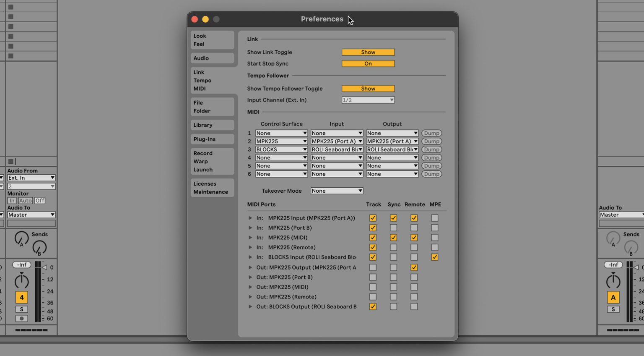Image resolution: width=644 pixels, height=356 pixels.
Task: Disable MPE for BLOCKS Input port
Action: click(x=435, y=257)
